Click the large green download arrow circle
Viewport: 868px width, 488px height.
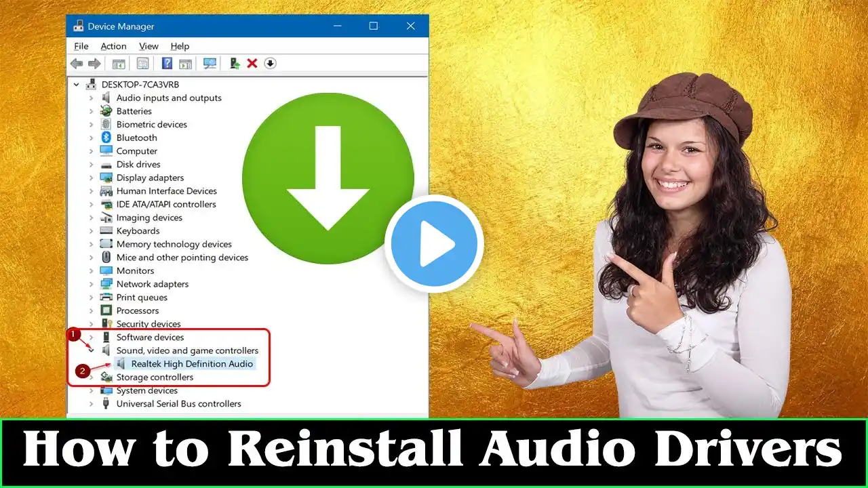(328, 178)
